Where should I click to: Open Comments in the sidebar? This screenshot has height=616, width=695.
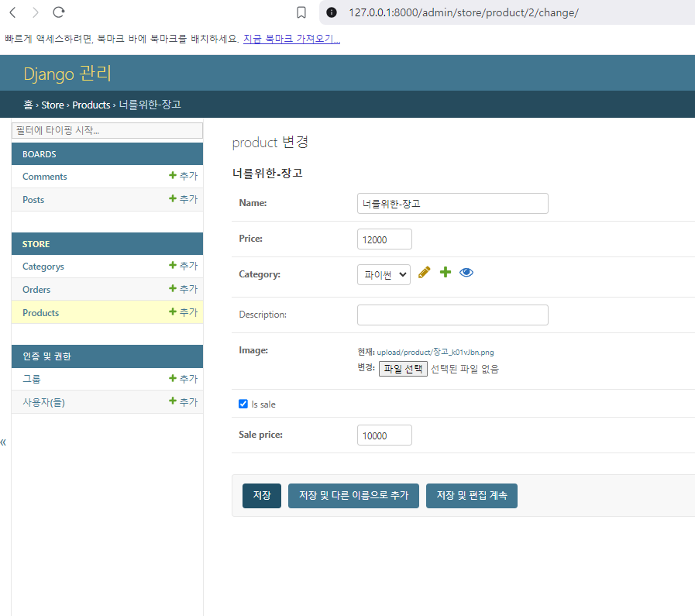pyautogui.click(x=45, y=177)
